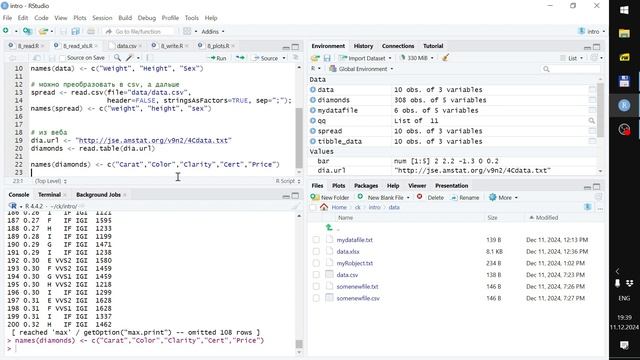Click the Load workspace icon in Environment
The width and height of the screenshot is (640, 360).
point(315,58)
